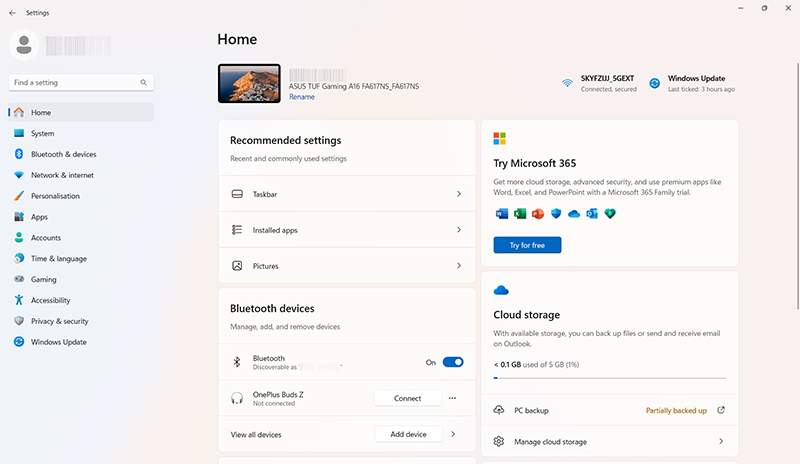The width and height of the screenshot is (800, 464).
Task: Click the Accessibility figure icon
Action: [19, 300]
